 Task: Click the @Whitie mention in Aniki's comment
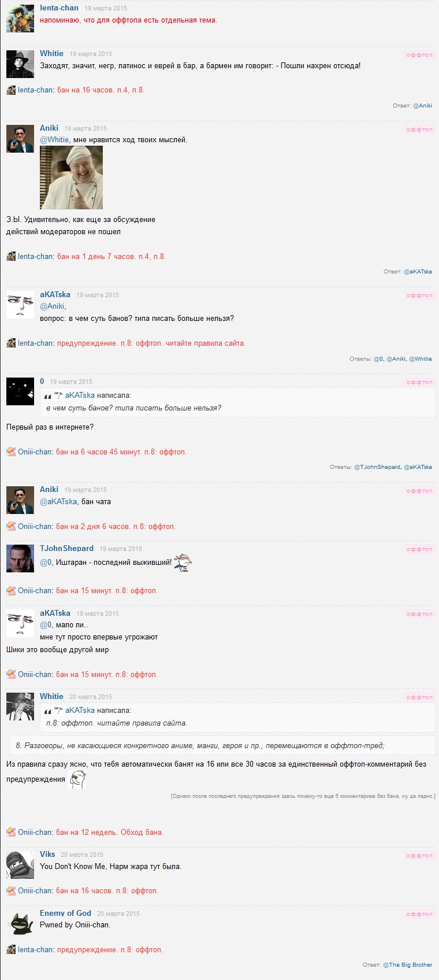point(54,140)
